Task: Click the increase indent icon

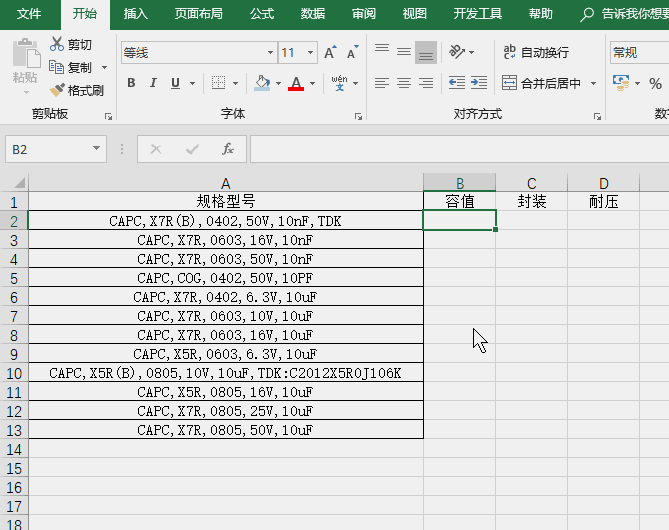Action: pyautogui.click(x=479, y=83)
